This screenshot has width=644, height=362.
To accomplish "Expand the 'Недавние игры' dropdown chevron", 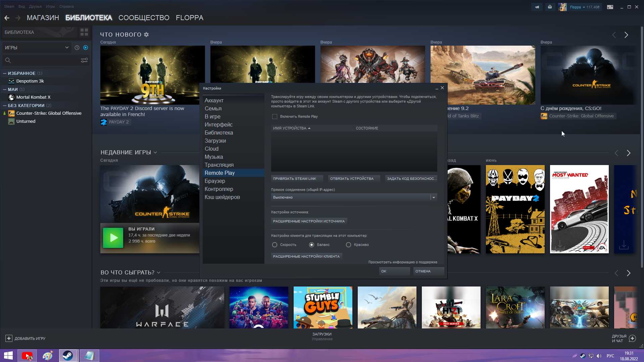I will [x=155, y=153].
